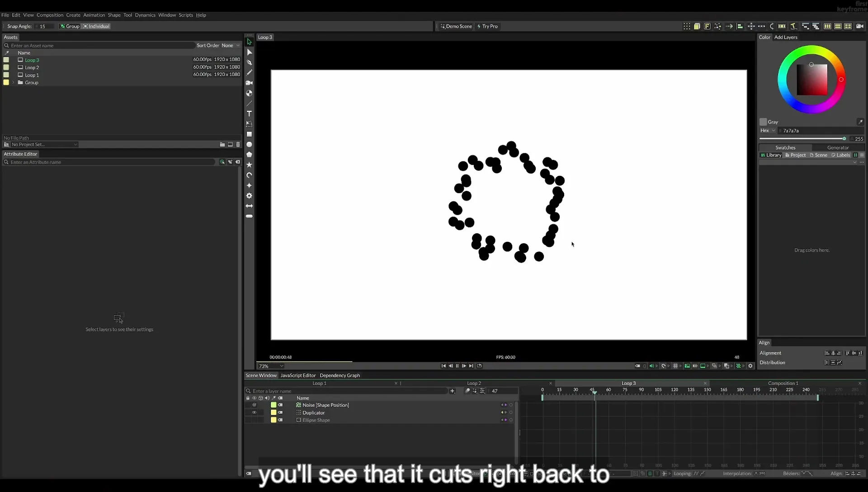
Task: Select the Pen tool in toolbox
Action: coord(249,62)
